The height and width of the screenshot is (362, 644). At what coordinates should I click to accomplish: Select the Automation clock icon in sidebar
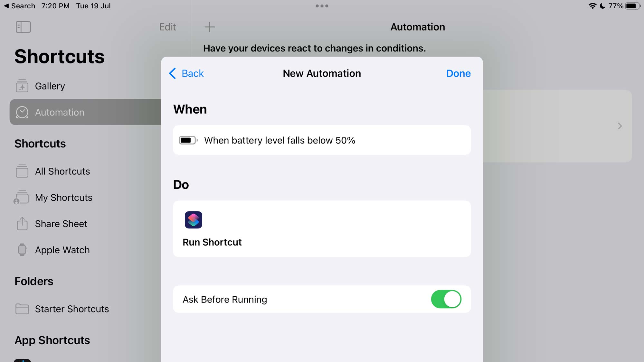pos(23,112)
